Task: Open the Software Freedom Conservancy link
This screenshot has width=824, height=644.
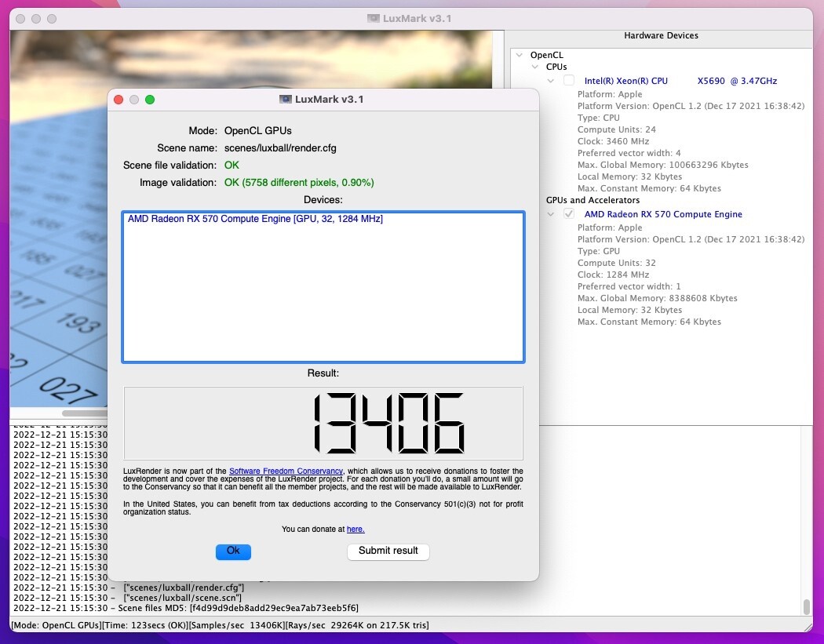Action: (286, 471)
